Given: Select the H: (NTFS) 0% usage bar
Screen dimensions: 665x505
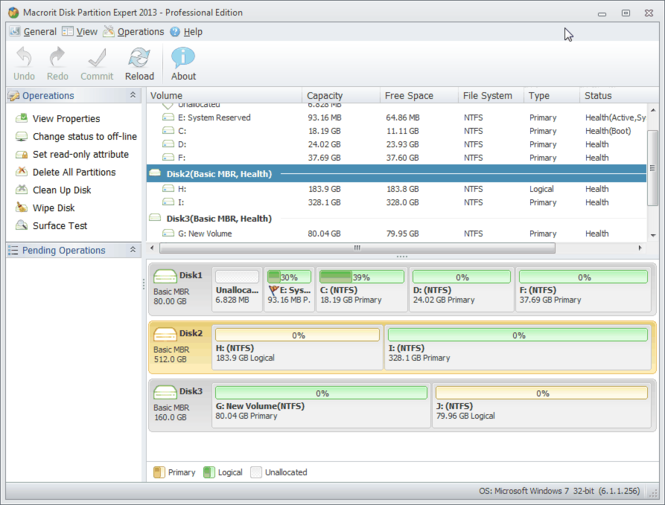Looking at the screenshot, I should [x=297, y=335].
